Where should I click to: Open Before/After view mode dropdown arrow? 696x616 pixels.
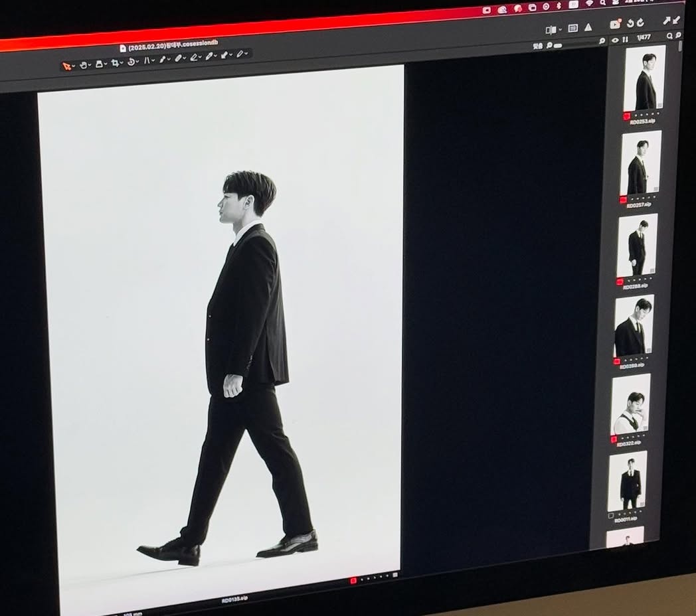(560, 29)
